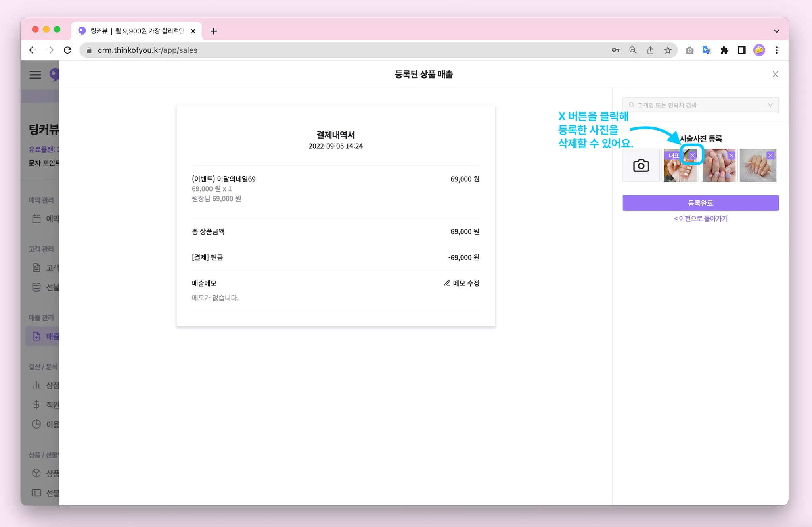Click the browser bookmark star icon
Image resolution: width=812 pixels, height=527 pixels.
668,50
